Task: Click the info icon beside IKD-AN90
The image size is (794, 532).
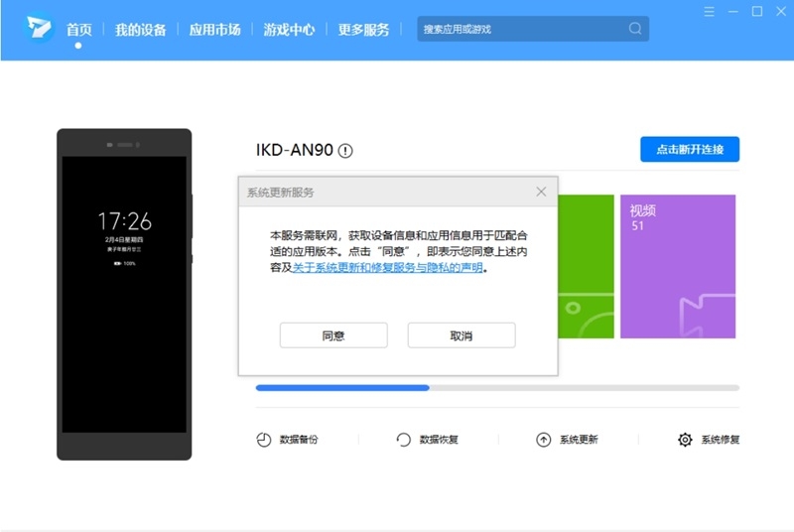Action: point(345,151)
